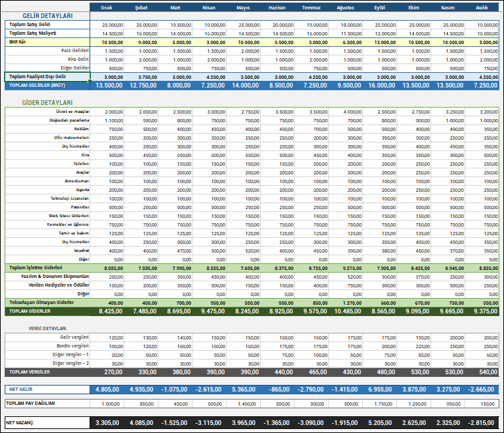Click the Ofis malzemeleri label
This screenshot has width=504, height=433.
pyautogui.click(x=72, y=138)
